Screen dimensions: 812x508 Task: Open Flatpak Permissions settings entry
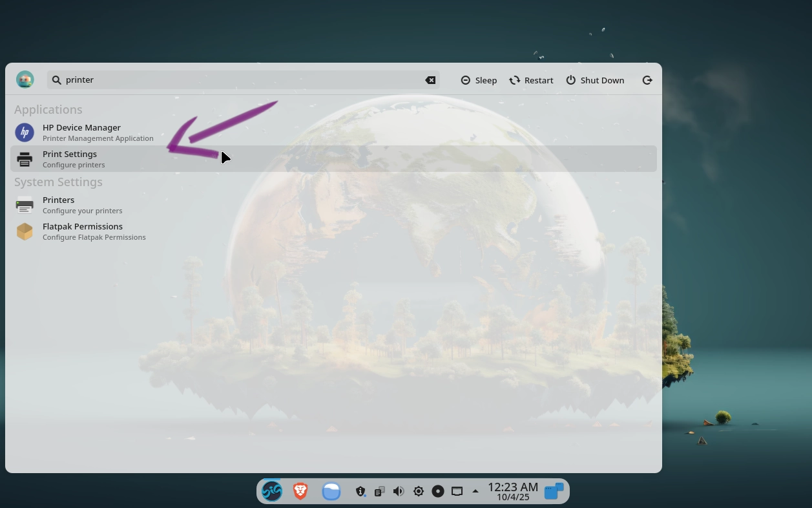coord(82,231)
